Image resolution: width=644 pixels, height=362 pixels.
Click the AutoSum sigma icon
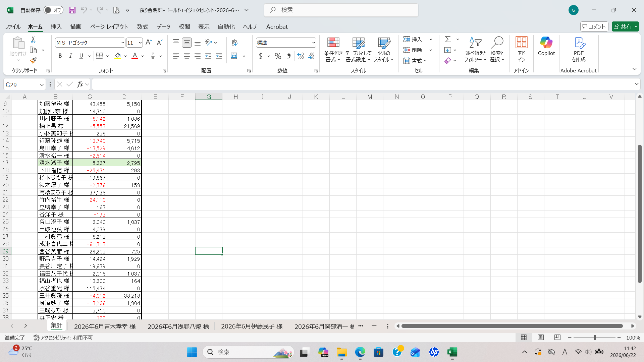click(x=448, y=40)
